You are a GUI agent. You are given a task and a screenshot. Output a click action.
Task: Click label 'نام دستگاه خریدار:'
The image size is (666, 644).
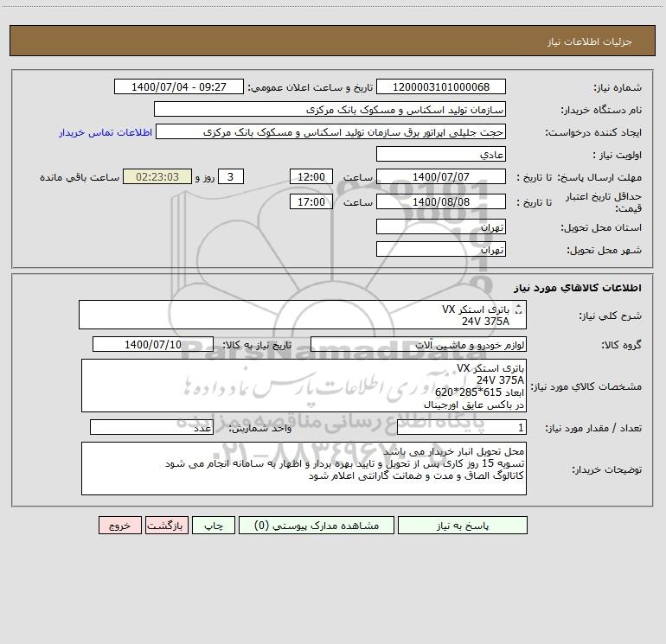pos(601,110)
